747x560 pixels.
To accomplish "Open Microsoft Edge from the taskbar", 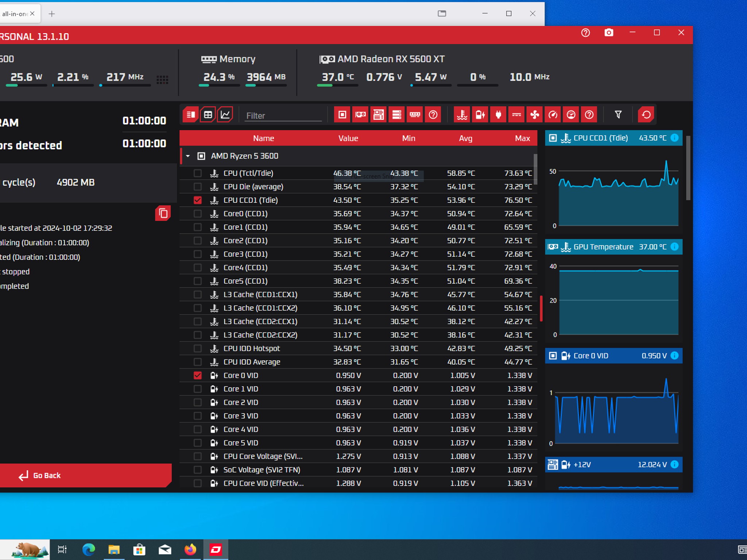I will (x=89, y=549).
